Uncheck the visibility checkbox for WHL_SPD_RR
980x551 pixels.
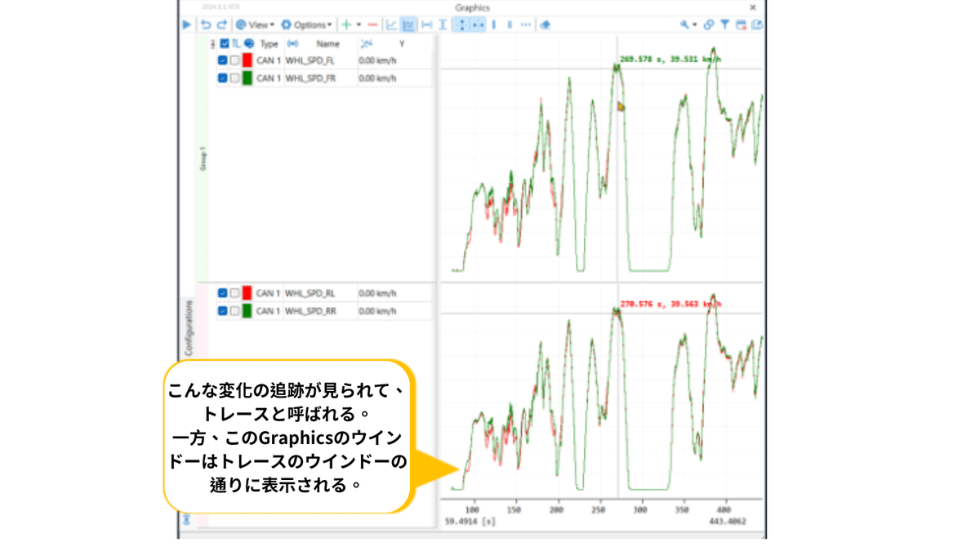click(x=222, y=311)
